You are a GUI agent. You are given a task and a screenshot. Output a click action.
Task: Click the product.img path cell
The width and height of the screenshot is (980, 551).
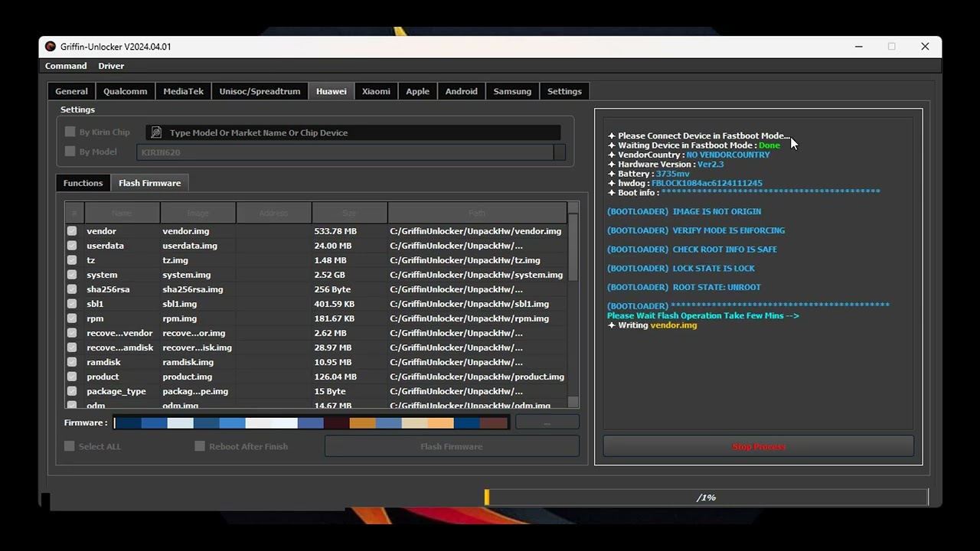[477, 377]
